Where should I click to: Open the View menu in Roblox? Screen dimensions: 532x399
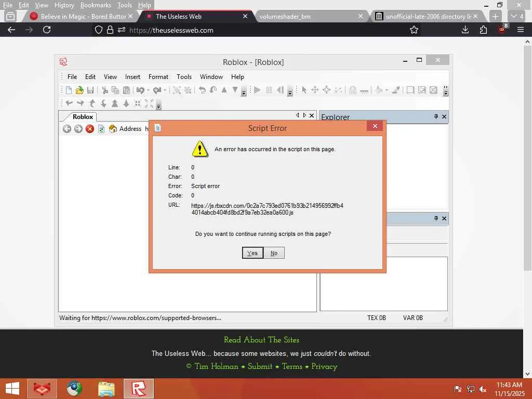[x=110, y=77]
